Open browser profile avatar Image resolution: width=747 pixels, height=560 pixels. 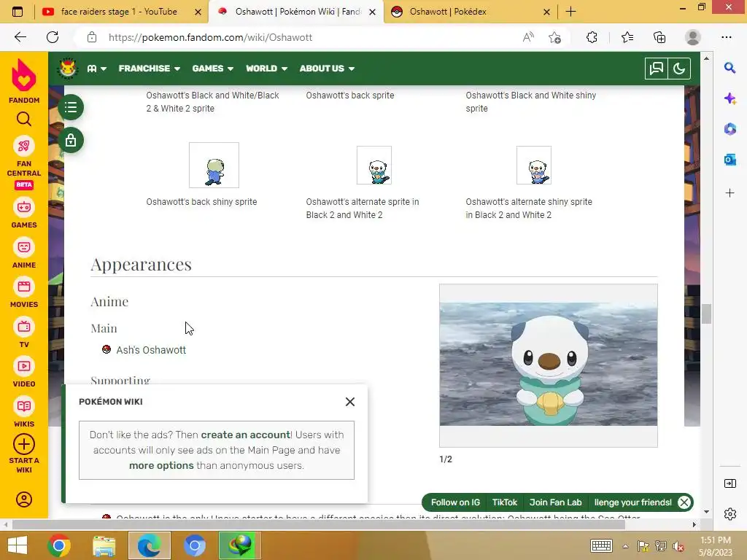(x=693, y=37)
